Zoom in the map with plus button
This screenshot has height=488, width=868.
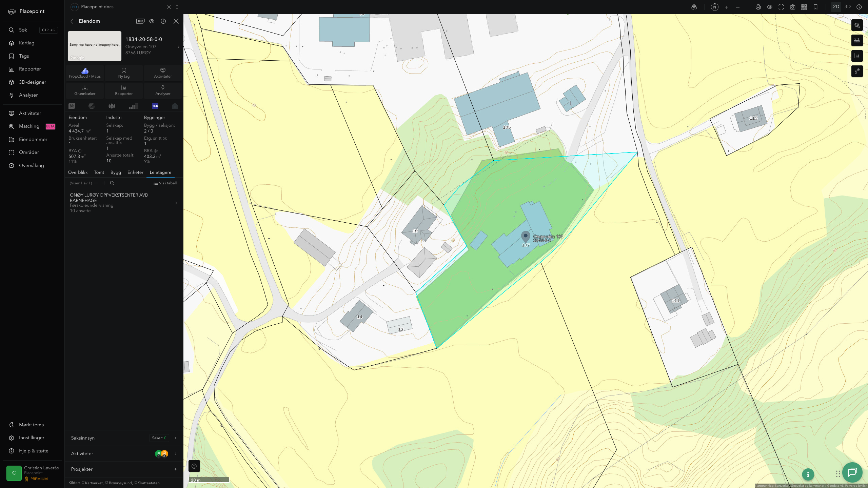(x=726, y=7)
